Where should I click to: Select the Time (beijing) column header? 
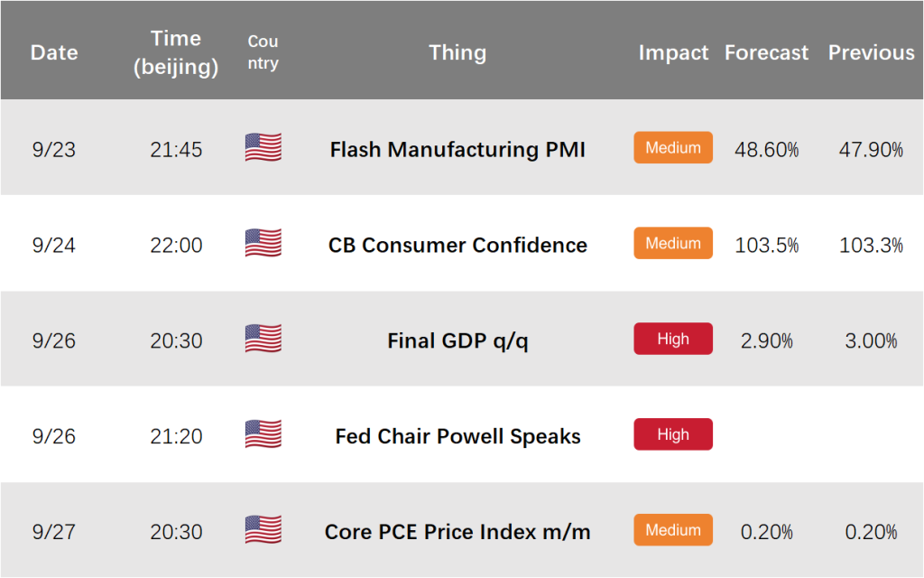(176, 52)
